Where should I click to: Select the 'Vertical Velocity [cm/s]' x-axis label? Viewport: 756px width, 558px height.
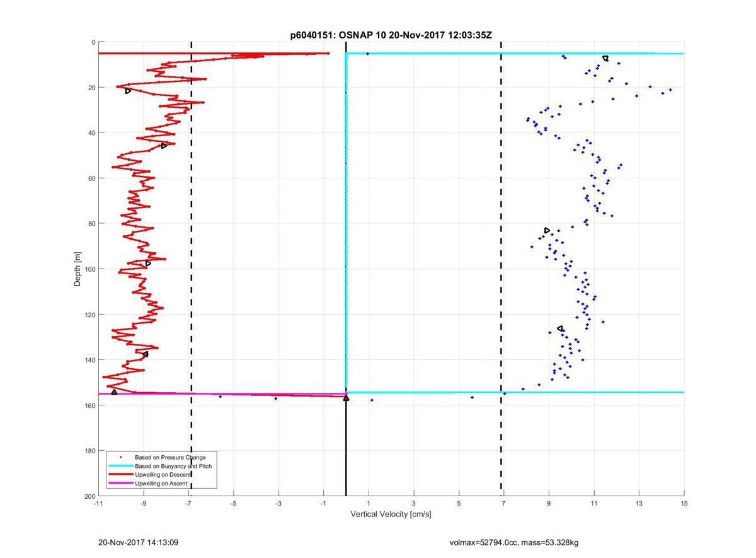point(391,514)
